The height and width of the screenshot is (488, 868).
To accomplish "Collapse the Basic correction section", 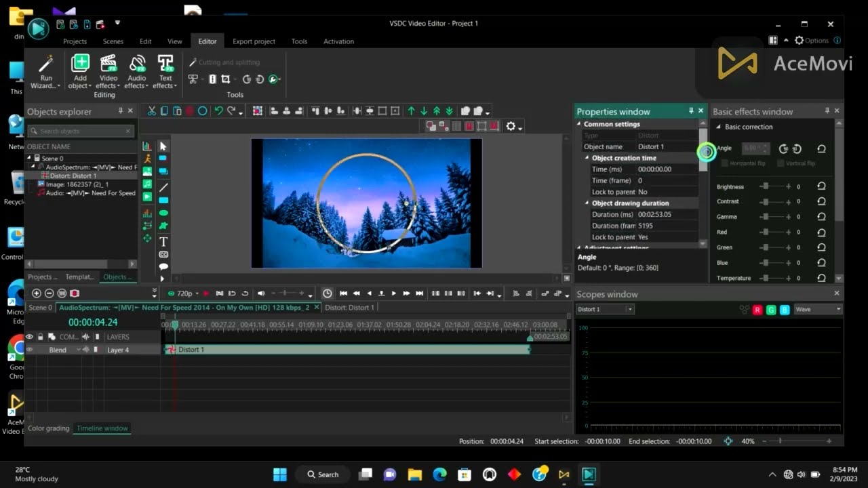I will 719,127.
